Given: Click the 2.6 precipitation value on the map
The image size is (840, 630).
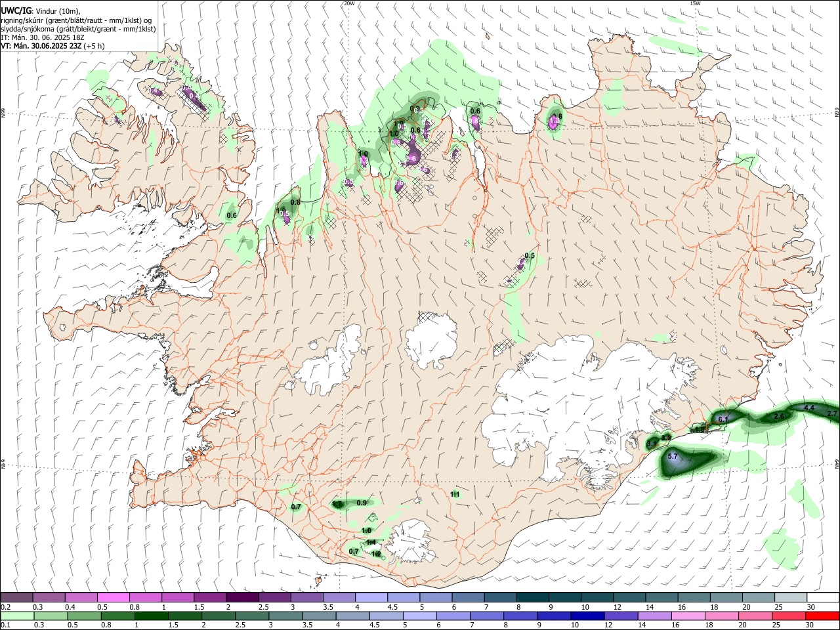Looking at the screenshot, I should 779,417.
